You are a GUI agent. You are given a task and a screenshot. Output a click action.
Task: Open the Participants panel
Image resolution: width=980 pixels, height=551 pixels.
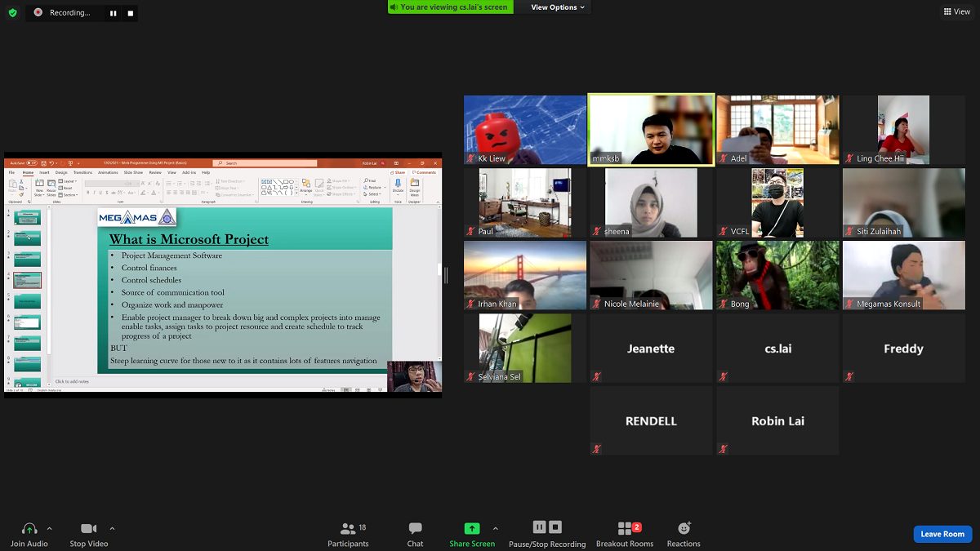click(348, 534)
